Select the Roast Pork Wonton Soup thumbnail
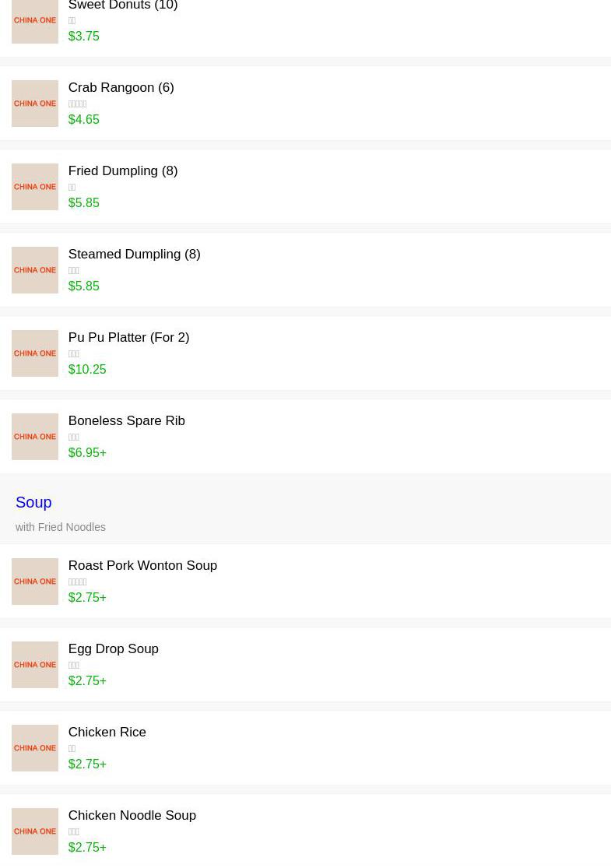The width and height of the screenshot is (611, 868). 35,582
